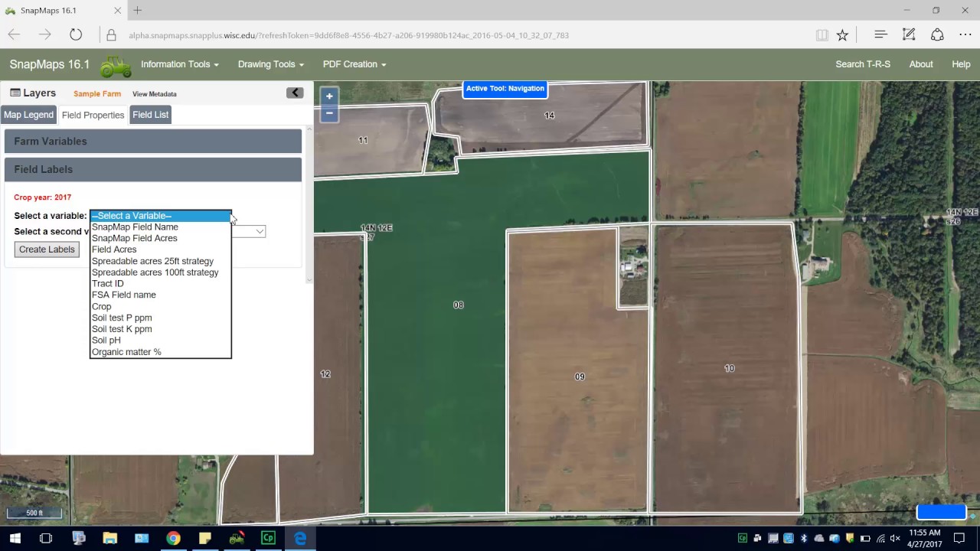The width and height of the screenshot is (980, 551).
Task: Click field 09 label on the map
Action: [580, 377]
